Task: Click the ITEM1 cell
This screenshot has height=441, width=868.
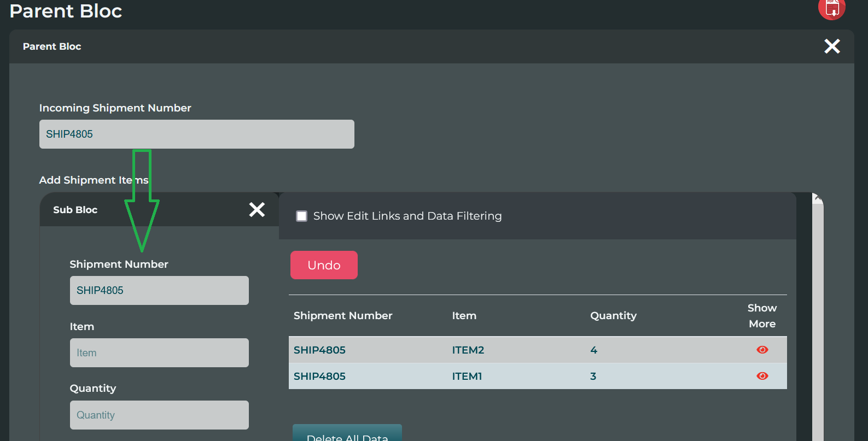Action: tap(467, 376)
